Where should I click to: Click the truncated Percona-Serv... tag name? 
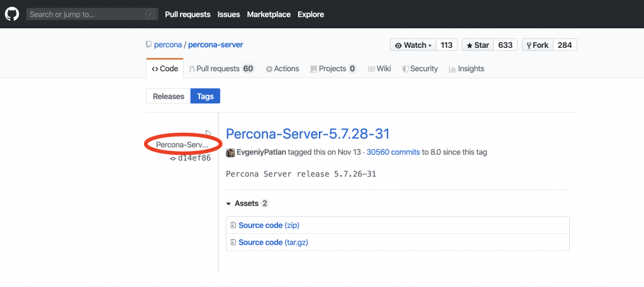click(x=182, y=145)
